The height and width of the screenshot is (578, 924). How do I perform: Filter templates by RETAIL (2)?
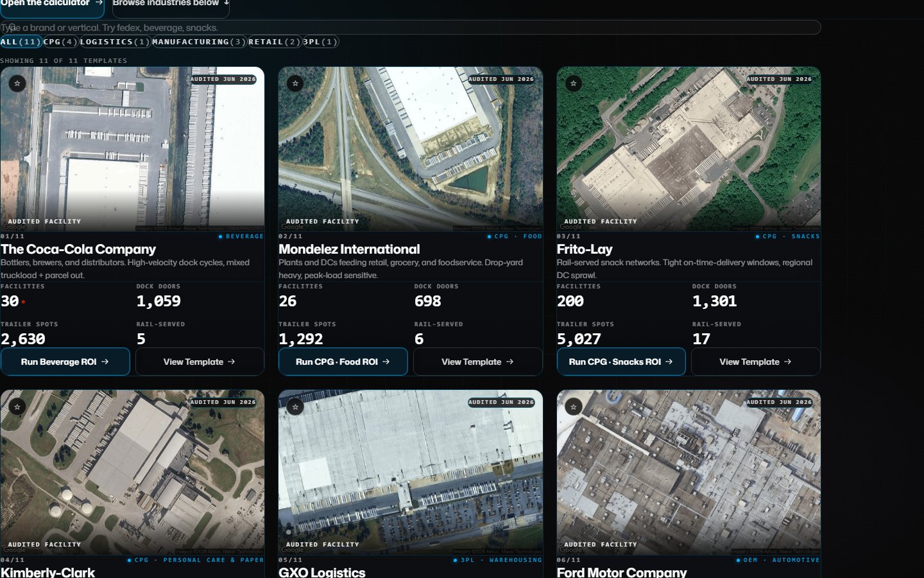(x=275, y=42)
